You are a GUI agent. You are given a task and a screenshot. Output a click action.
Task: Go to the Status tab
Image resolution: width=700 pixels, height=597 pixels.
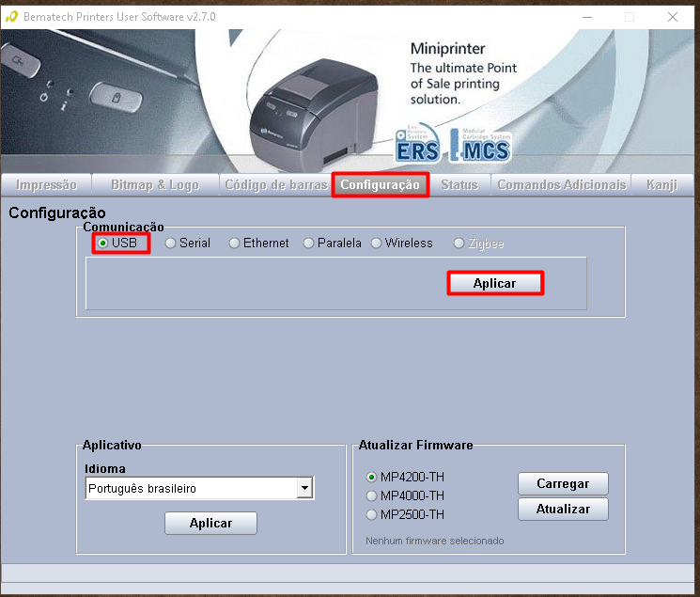459,185
